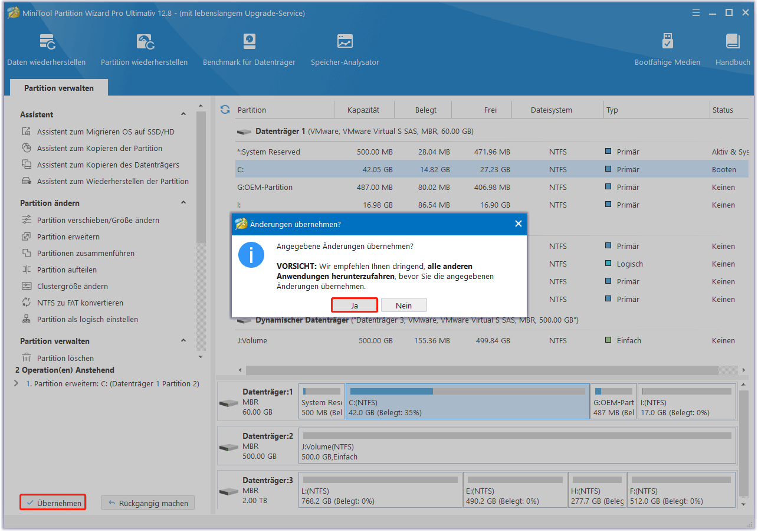Click Datenträger:3 disk icon in disk map
Image resolution: width=758 pixels, height=532 pixels.
point(229,491)
